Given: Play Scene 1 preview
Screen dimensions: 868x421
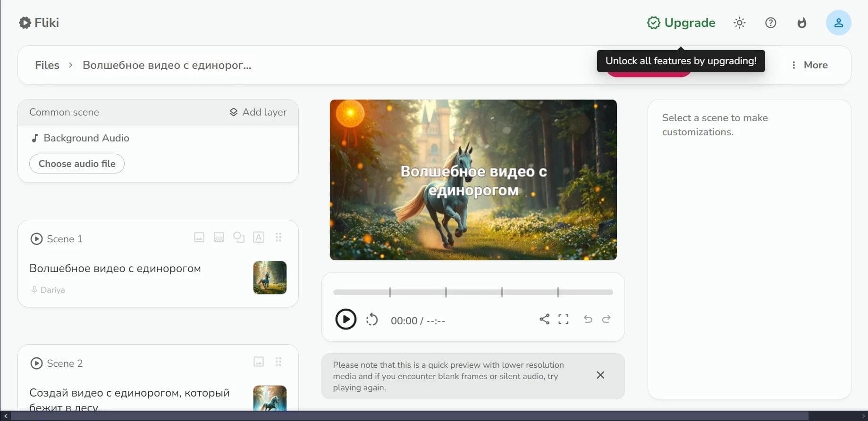Looking at the screenshot, I should (x=36, y=239).
